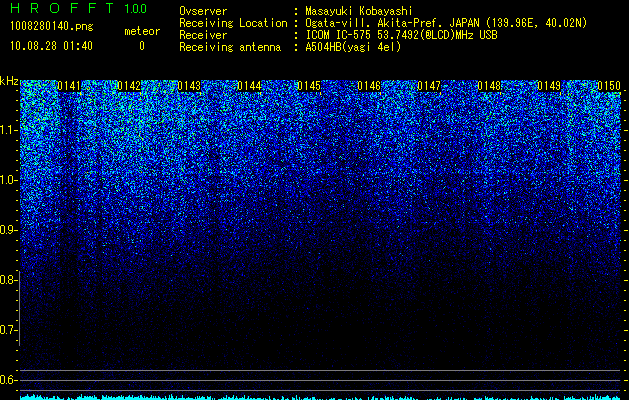Select the A504HB(yagi 4el) antenna text
The image size is (629, 400).
coord(353,47)
